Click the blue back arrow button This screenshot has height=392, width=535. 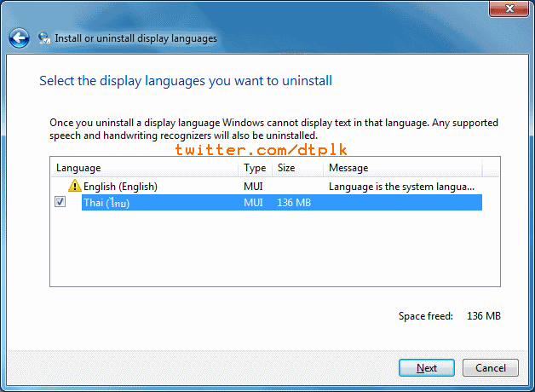tap(19, 37)
